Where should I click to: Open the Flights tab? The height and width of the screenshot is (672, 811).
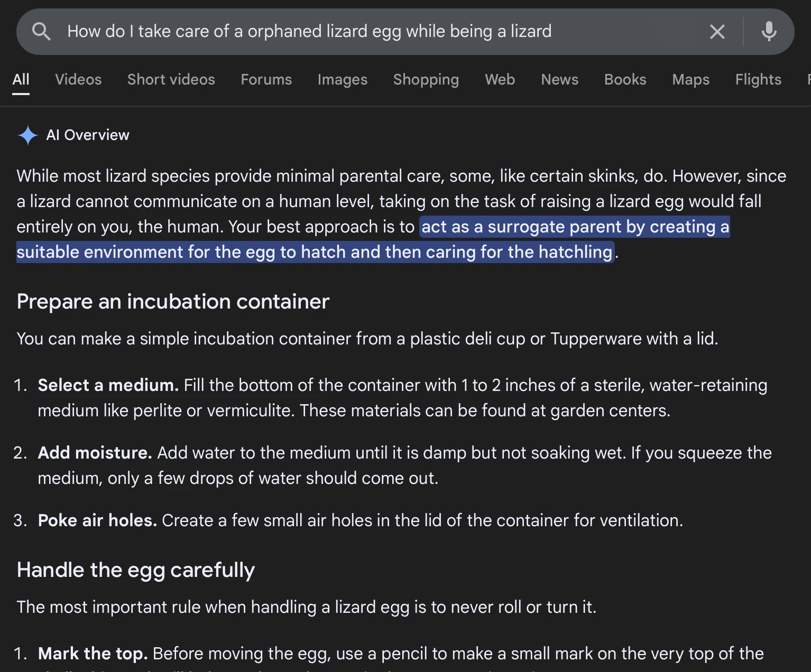point(758,80)
